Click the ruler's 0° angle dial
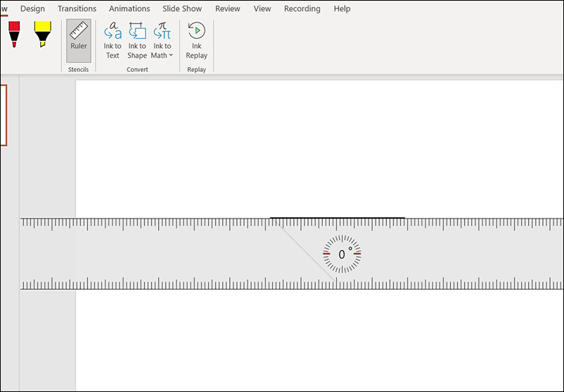The width and height of the screenshot is (564, 392). coord(342,255)
